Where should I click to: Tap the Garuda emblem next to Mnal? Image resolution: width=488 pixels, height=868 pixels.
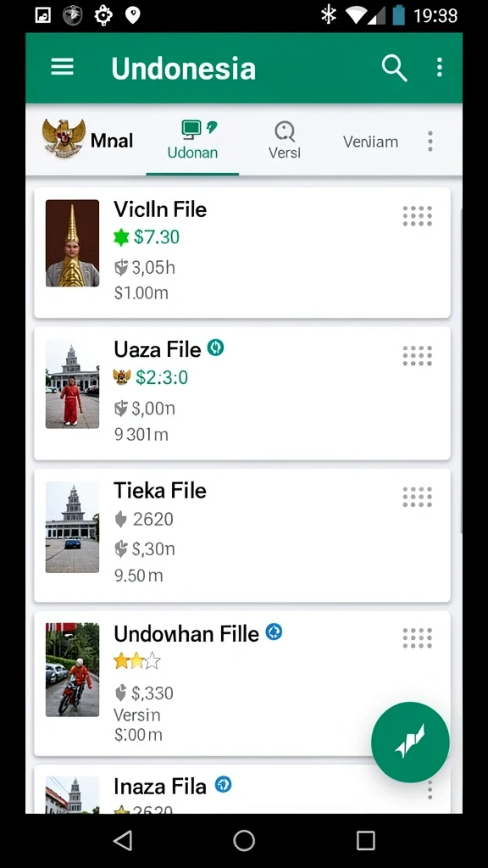coord(64,138)
